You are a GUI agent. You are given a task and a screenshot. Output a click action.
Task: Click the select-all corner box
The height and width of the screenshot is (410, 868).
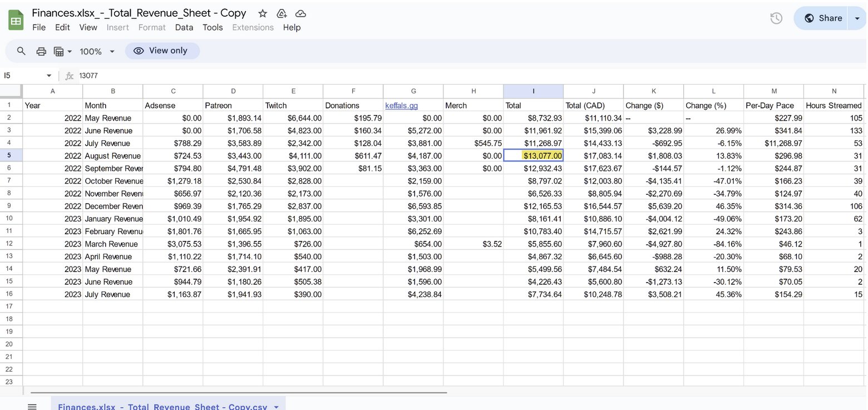11,91
